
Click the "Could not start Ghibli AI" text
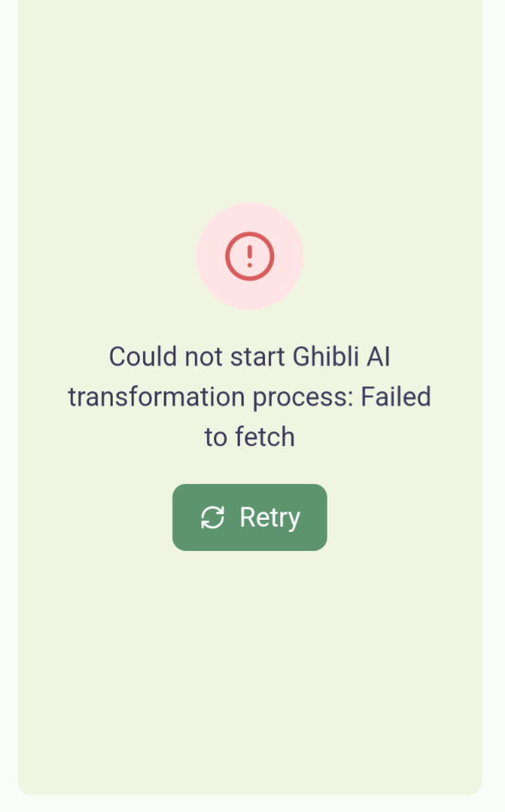249,357
